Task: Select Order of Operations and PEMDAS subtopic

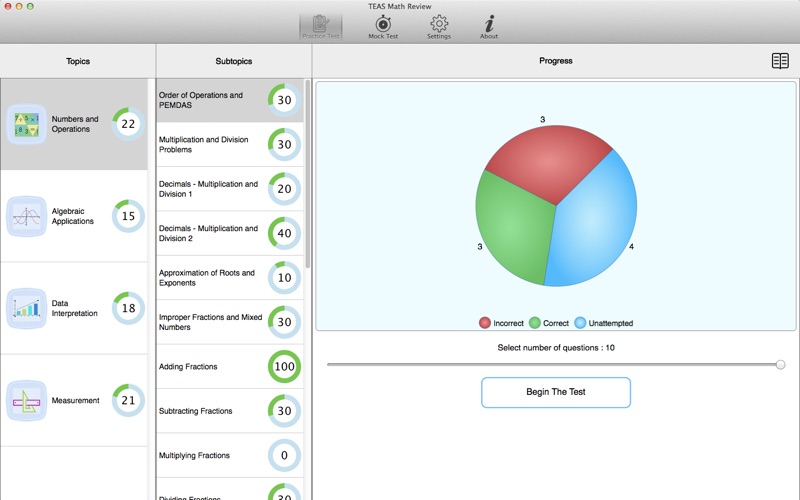Action: click(x=230, y=100)
